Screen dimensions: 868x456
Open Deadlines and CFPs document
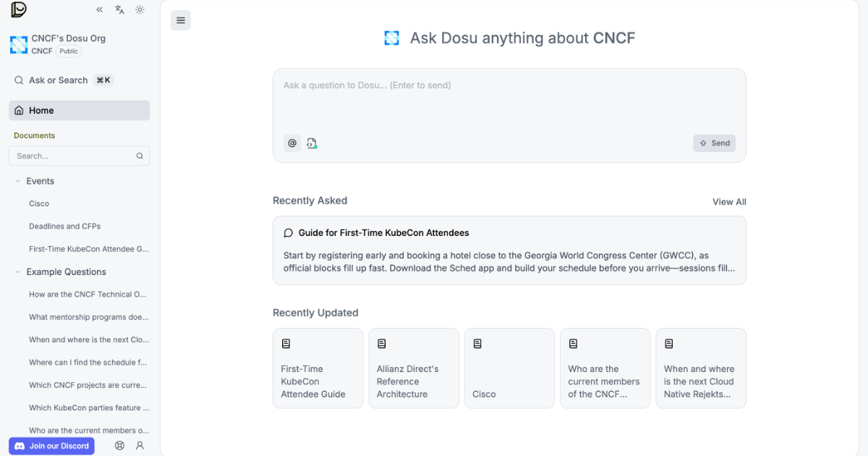point(64,227)
